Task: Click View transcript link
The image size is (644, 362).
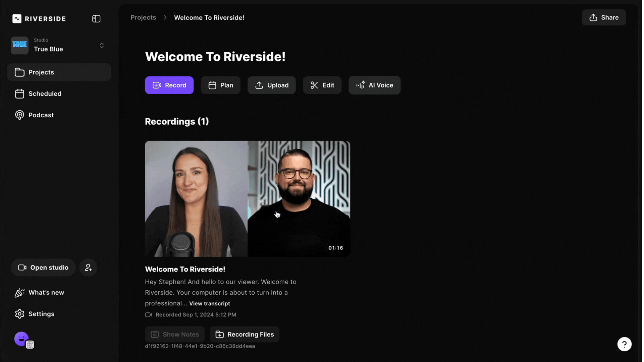Action: [210, 304]
